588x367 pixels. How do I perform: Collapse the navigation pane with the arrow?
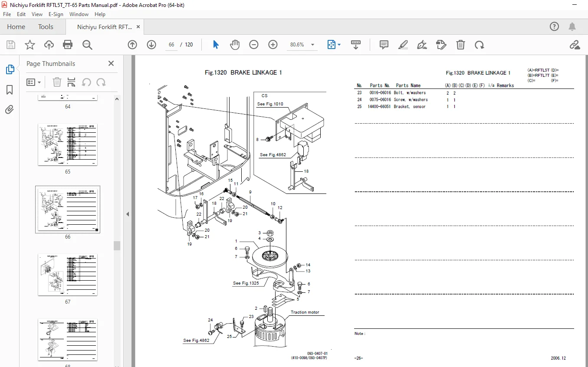click(x=128, y=214)
